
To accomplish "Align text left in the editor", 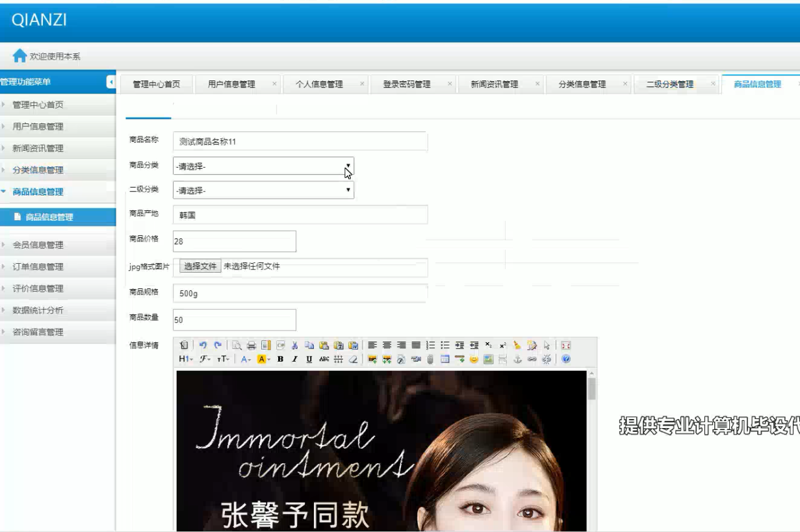I will coord(372,345).
